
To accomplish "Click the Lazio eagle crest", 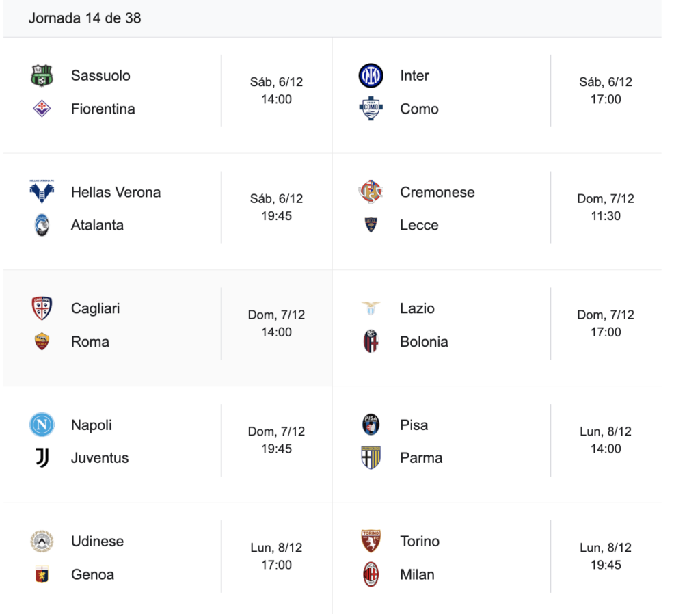I will pyautogui.click(x=371, y=308).
